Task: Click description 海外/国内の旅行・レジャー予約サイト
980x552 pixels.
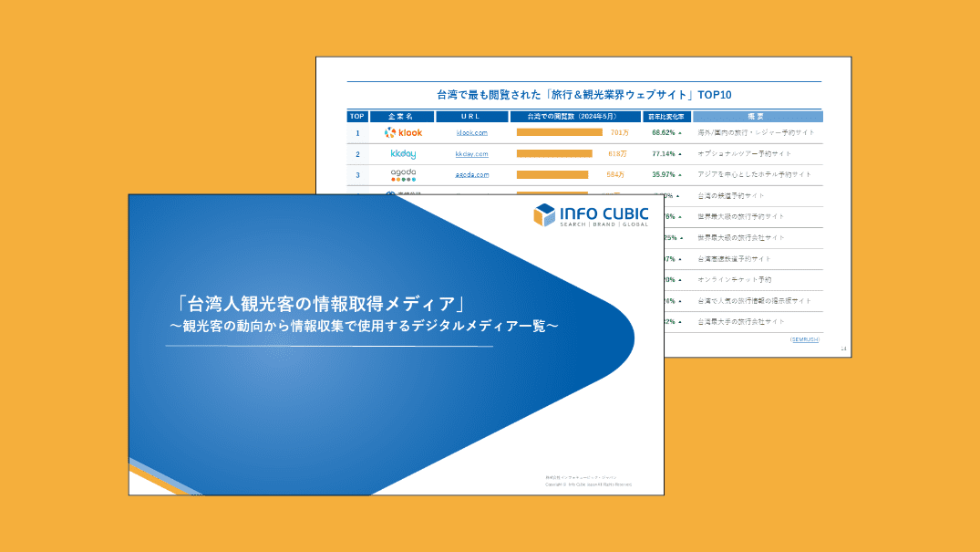Action: coord(757,132)
